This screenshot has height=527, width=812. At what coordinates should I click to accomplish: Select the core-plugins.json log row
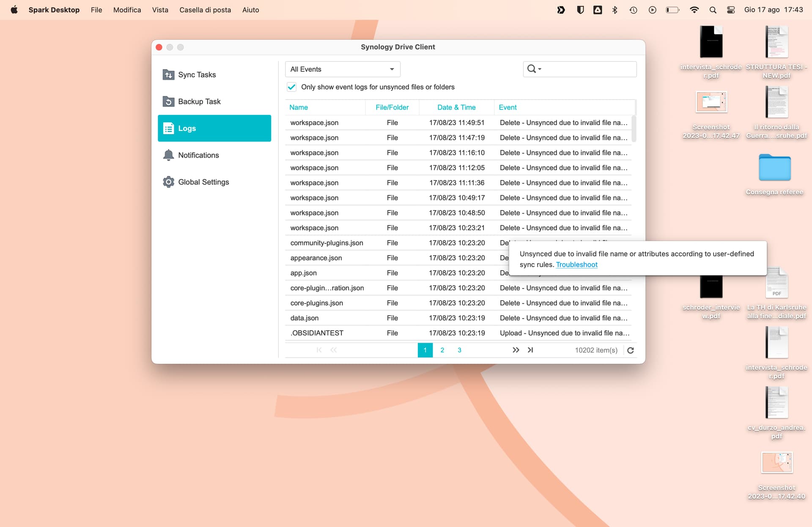point(458,303)
